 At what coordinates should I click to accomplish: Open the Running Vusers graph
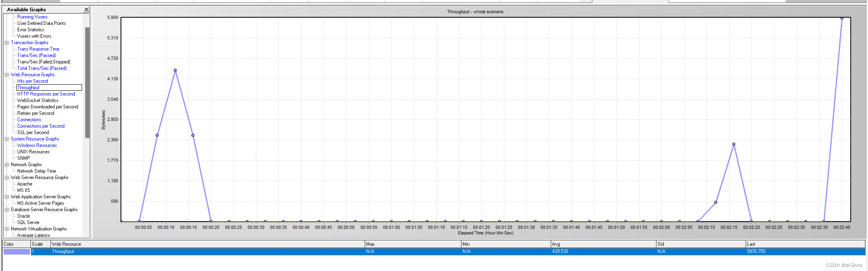(x=32, y=17)
